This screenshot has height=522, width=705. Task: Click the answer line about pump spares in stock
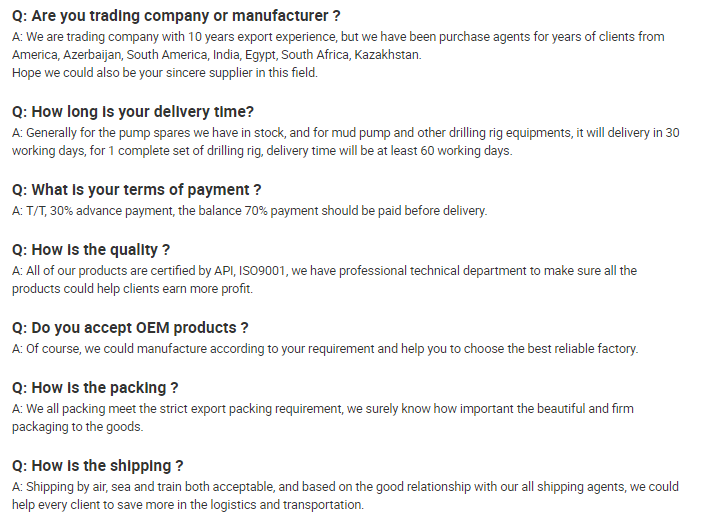pos(346,133)
